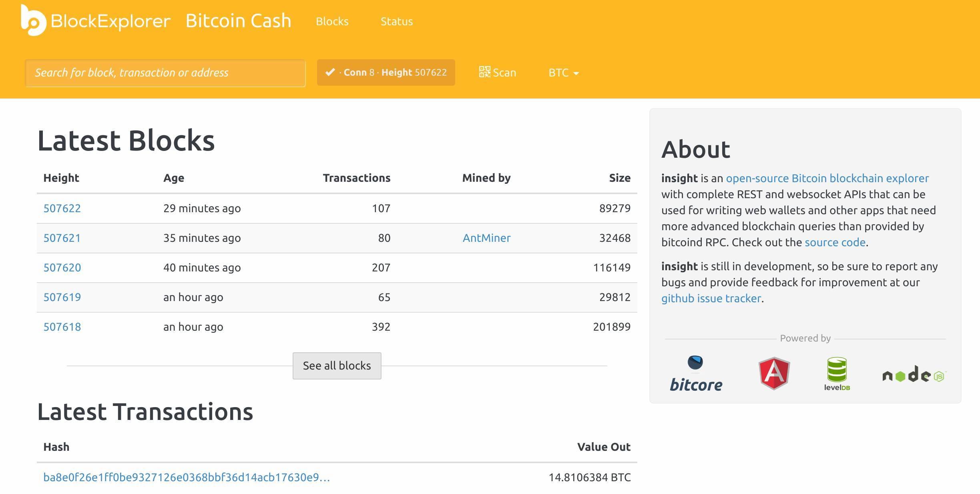Open transaction hash ba8e0f26e1ff0be9
This screenshot has height=494, width=980.
click(186, 477)
